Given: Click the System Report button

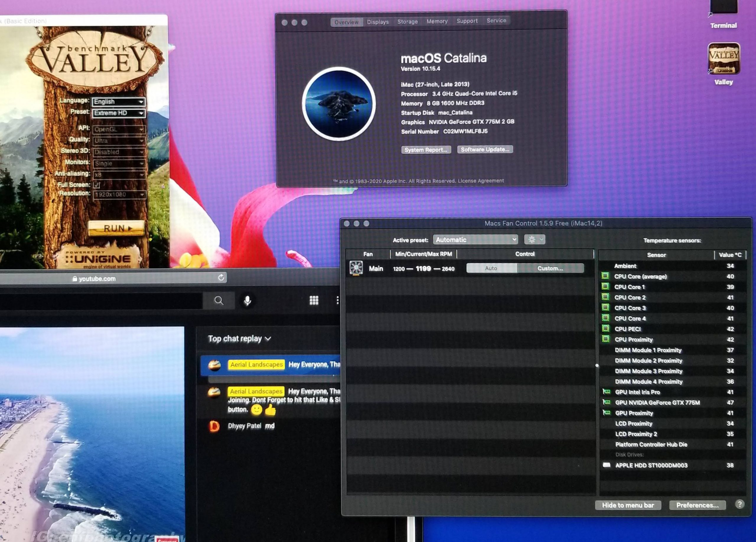Looking at the screenshot, I should [x=426, y=150].
